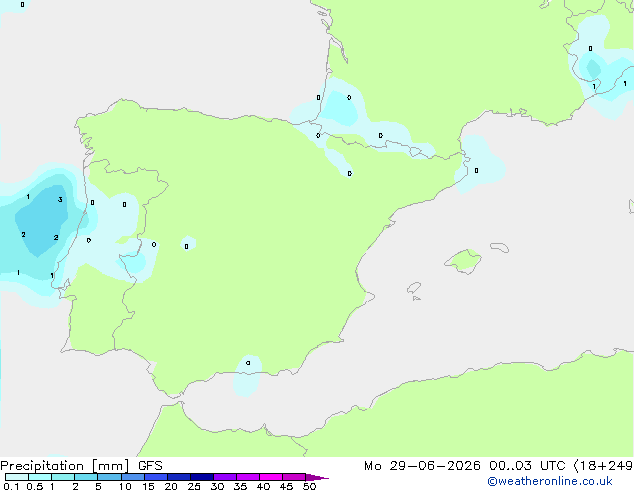Image resolution: width=634 pixels, height=490 pixels.
Task: Click the legend scale label '25'
Action: [194, 486]
